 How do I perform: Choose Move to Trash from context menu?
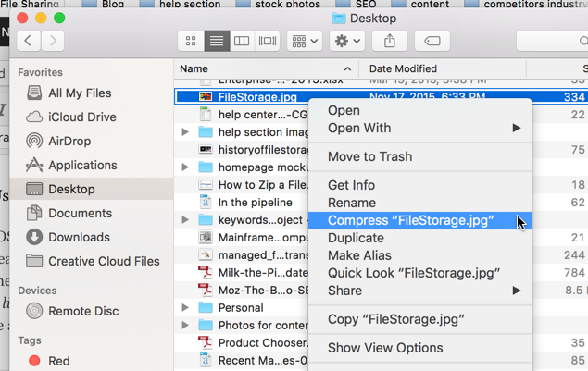[x=369, y=156]
